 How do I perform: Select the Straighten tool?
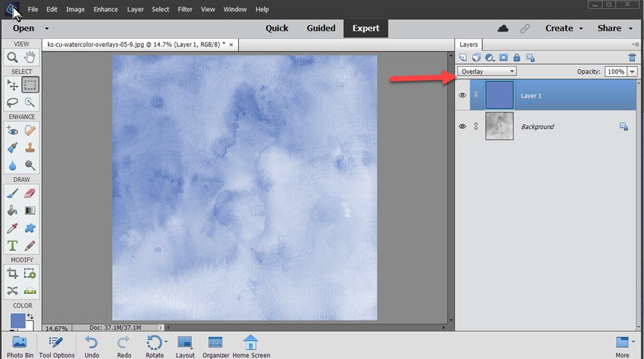(x=30, y=291)
